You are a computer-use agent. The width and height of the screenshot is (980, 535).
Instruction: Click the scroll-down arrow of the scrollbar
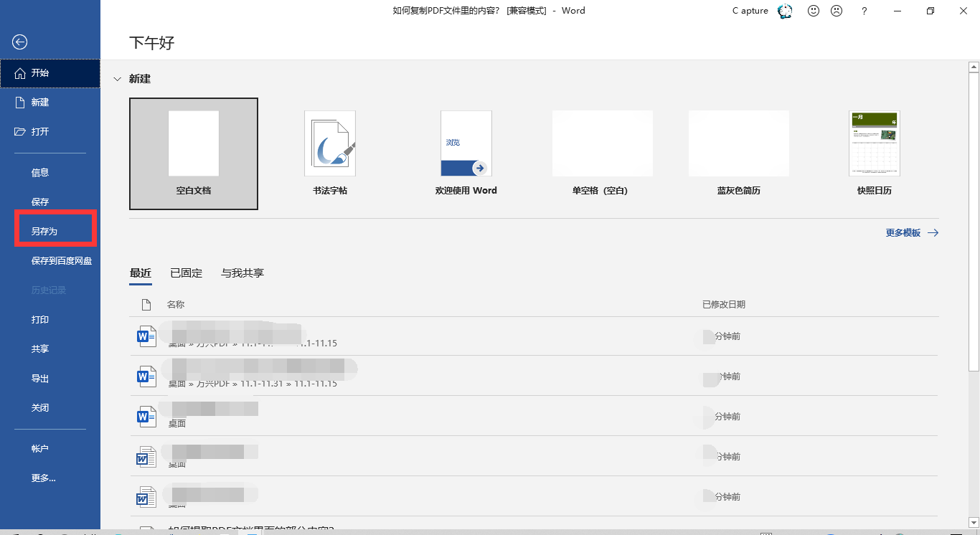point(974,522)
